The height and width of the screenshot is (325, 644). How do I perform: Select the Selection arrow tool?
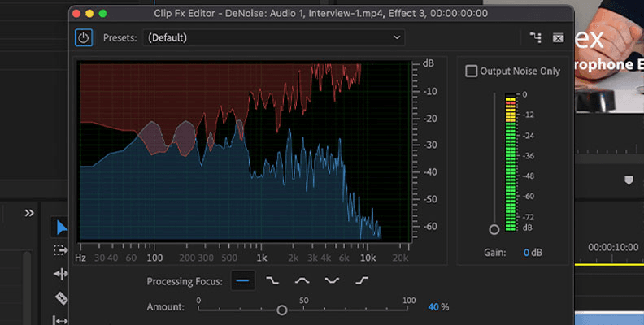(x=62, y=226)
